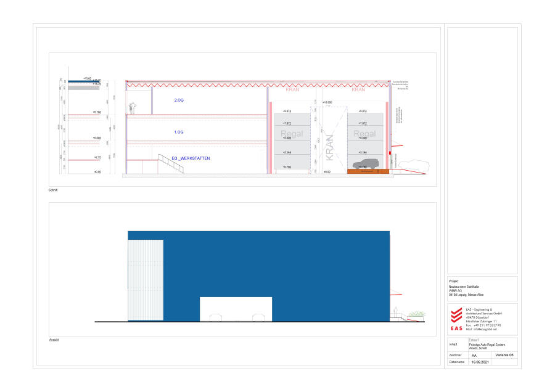Click the vertical KRAN label in center shaft
Screen dimensions: 555x392
coord(329,147)
